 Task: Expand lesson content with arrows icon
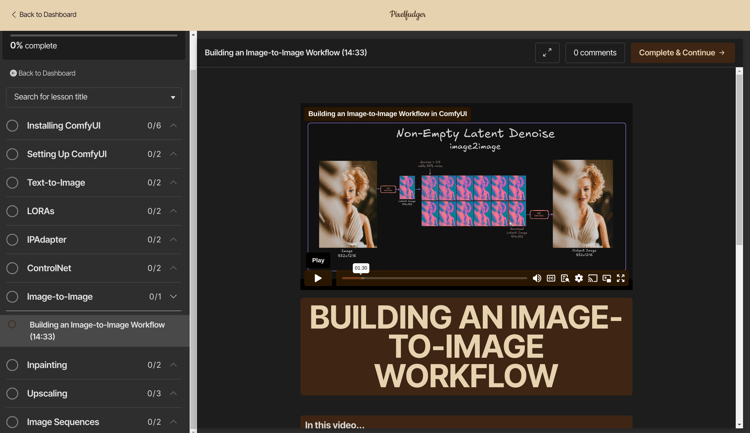tap(547, 53)
